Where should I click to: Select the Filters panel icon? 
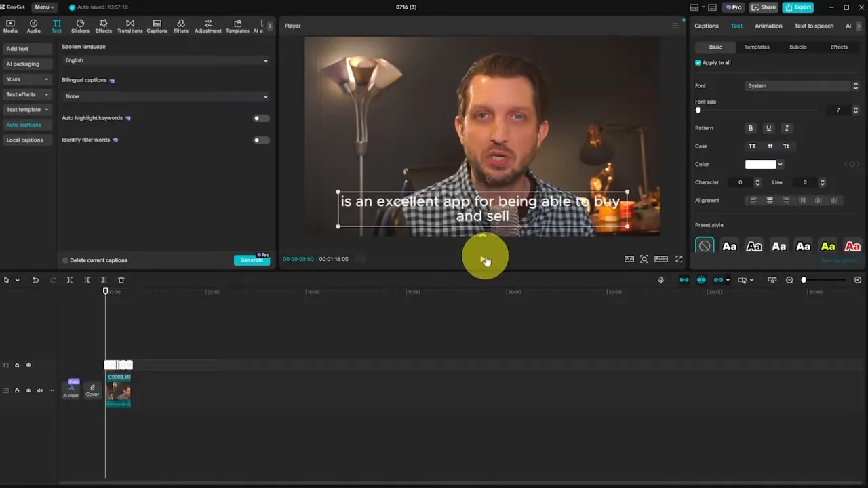(x=180, y=25)
